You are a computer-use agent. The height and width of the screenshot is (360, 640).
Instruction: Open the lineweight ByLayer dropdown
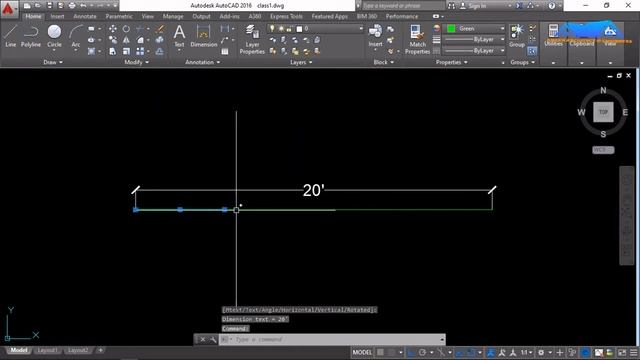pyautogui.click(x=474, y=40)
